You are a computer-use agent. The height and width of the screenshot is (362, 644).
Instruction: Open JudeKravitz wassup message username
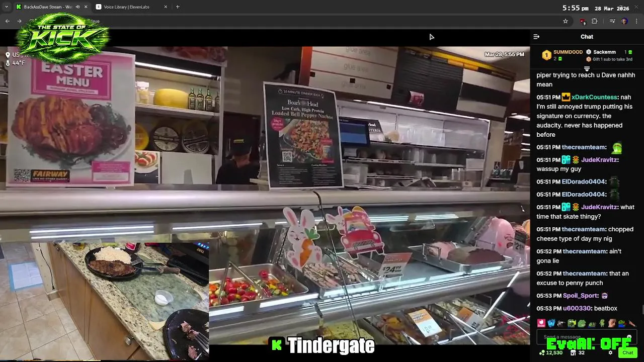point(599,160)
